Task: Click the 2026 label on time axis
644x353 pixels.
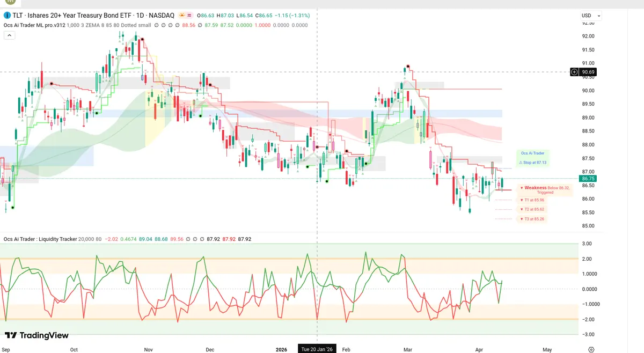Action: (281, 349)
